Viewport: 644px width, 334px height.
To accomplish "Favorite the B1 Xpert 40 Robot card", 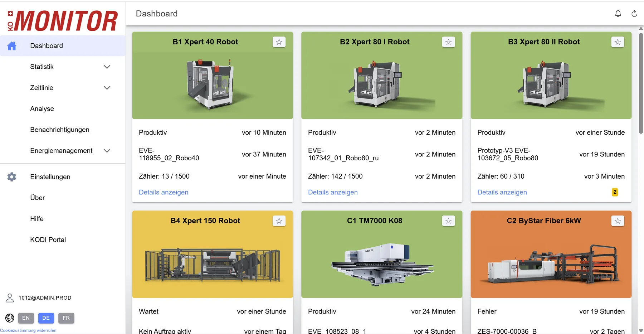I will click(x=279, y=42).
